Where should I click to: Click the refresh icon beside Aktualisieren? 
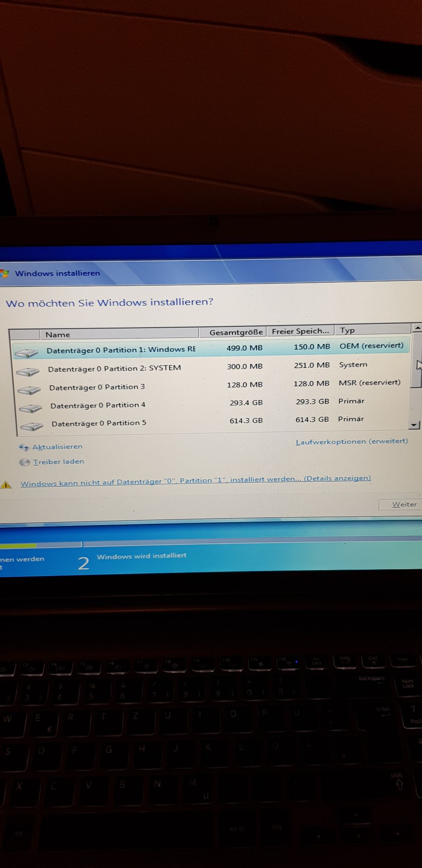pos(24,447)
